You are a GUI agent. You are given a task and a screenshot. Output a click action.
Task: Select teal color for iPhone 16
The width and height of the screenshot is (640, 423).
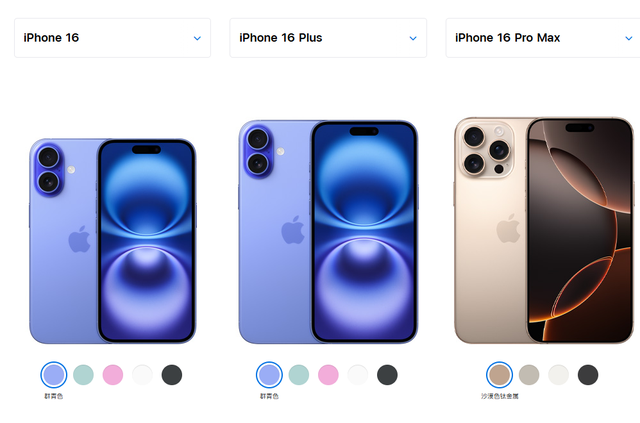coord(83,375)
